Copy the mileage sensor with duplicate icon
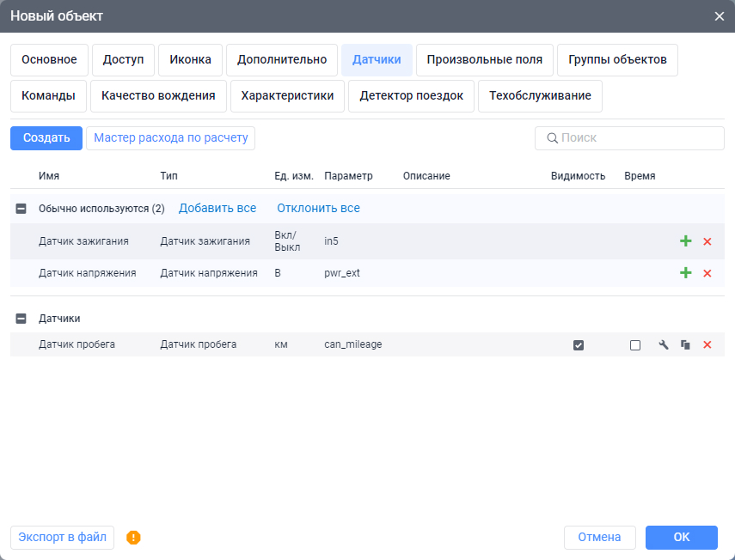The image size is (735, 560). click(685, 345)
